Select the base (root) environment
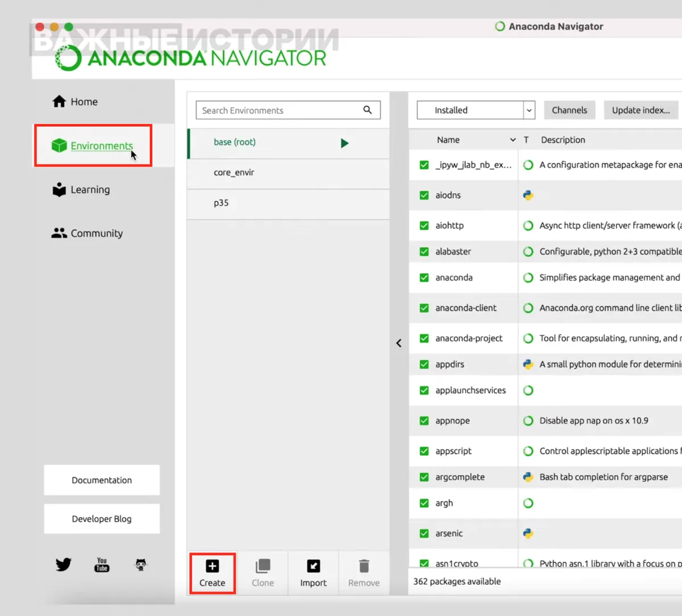682x616 pixels. 289,143
